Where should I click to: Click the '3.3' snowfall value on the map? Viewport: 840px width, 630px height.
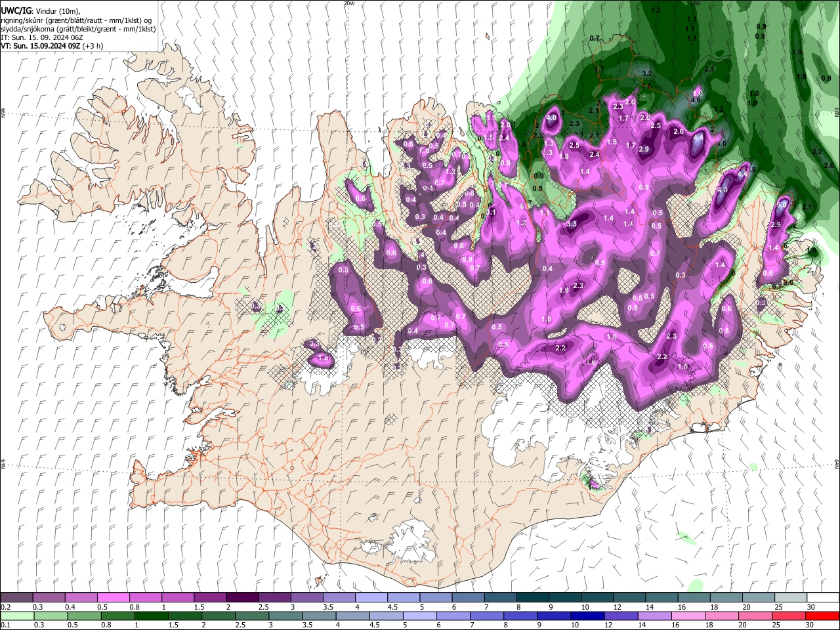[571, 224]
